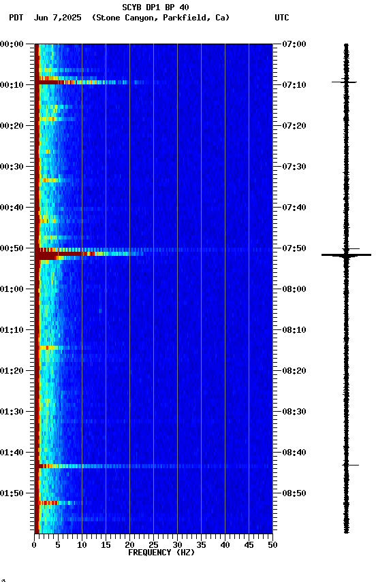Screen dimensions: 376x588
Task: Click the "UTC" timezone label
Action: point(282,18)
